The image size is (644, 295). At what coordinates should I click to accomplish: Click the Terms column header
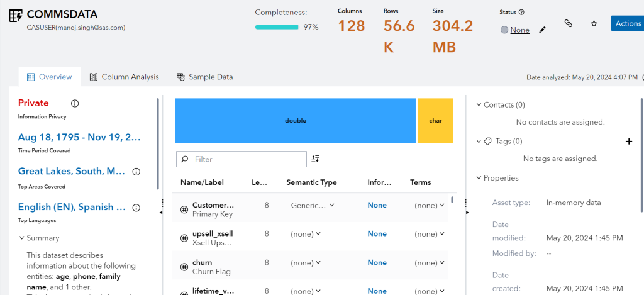pyautogui.click(x=421, y=182)
